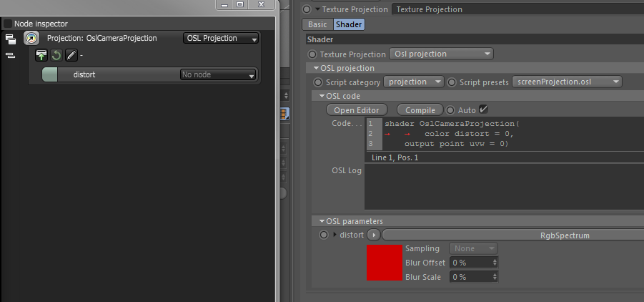The image size is (644, 302).
Task: Click the Compile button
Action: pyautogui.click(x=420, y=110)
